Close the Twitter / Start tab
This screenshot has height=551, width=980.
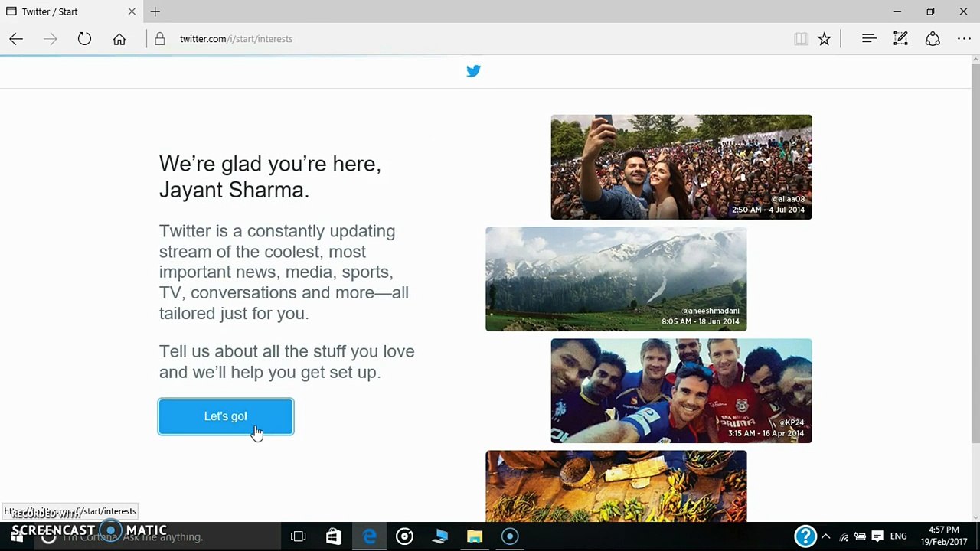132,11
